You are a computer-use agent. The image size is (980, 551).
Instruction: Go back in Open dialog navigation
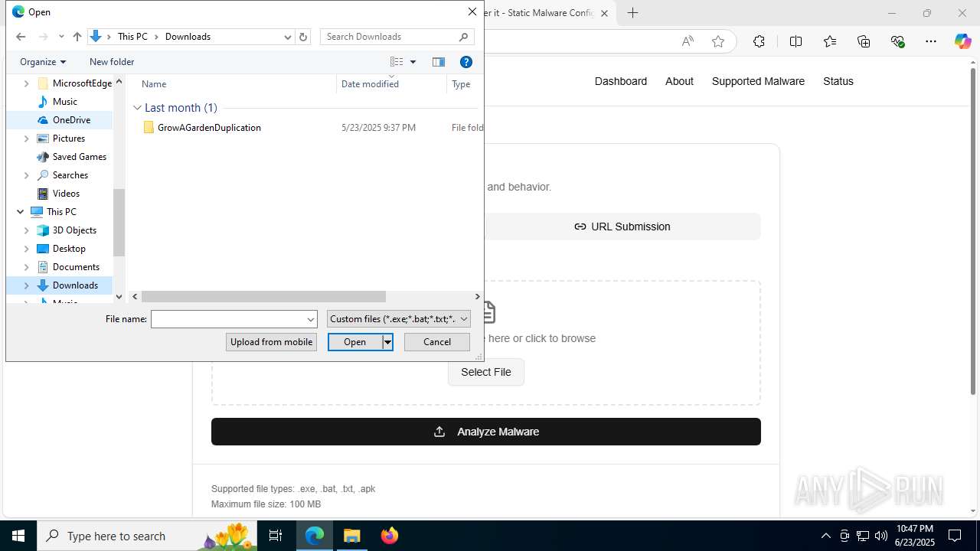pos(21,37)
